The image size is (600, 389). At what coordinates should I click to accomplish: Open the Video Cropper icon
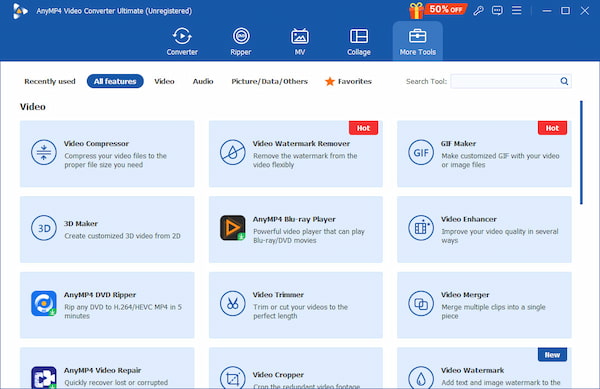tap(232, 378)
